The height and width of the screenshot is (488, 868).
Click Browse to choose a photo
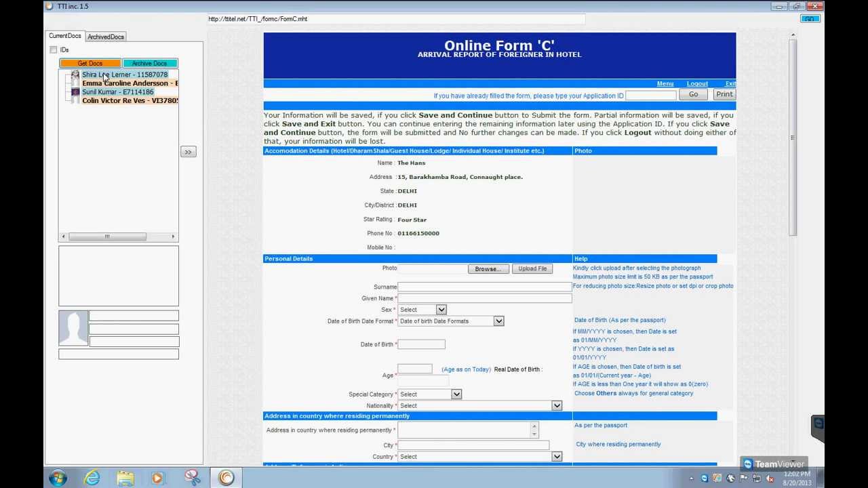pos(488,269)
